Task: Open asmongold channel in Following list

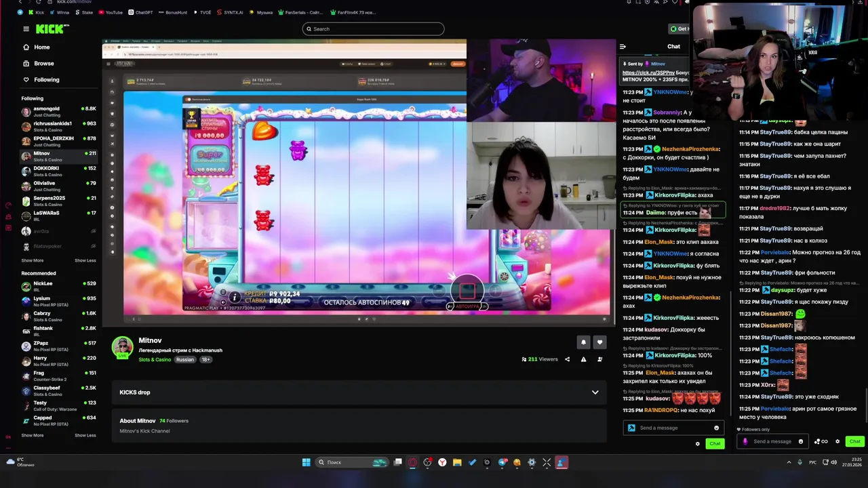Action: pyautogui.click(x=59, y=112)
